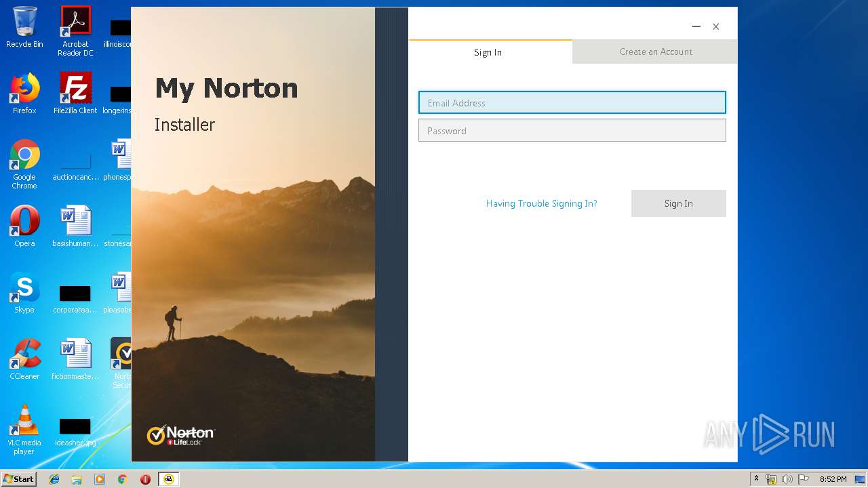Select the Opera desktop shortcut
Viewport: 868px width, 488px height.
tap(24, 226)
